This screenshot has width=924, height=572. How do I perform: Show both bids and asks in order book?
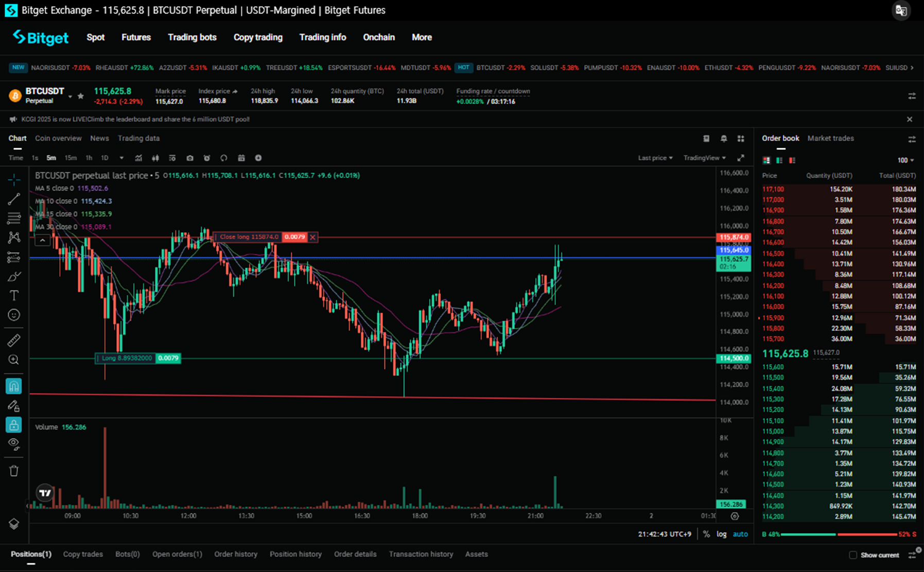point(766,161)
